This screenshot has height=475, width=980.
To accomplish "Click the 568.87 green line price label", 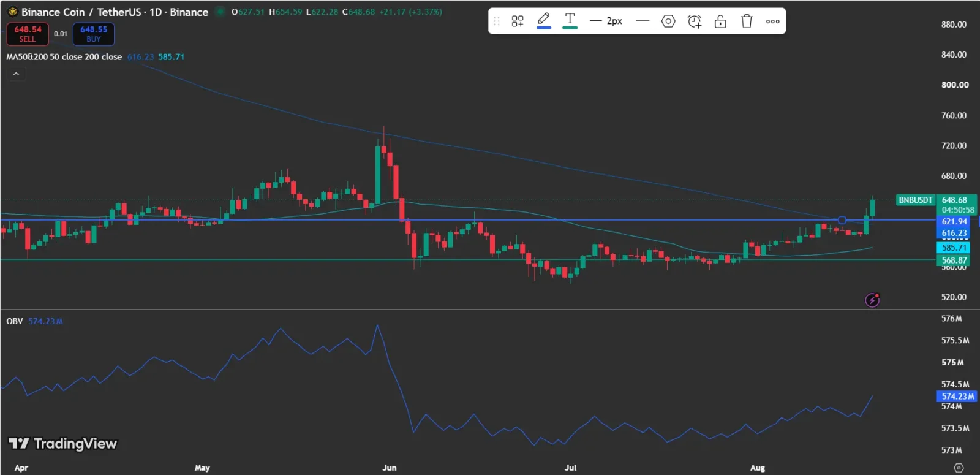I will (954, 260).
